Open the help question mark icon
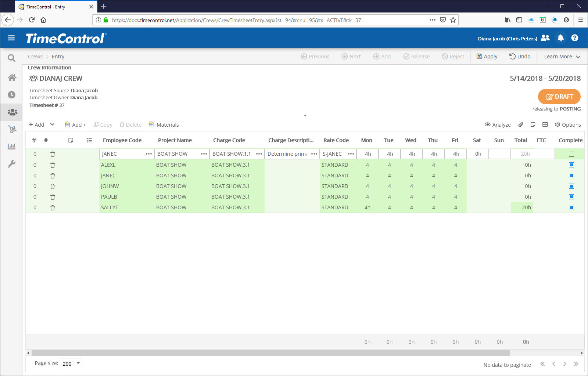 pyautogui.click(x=575, y=38)
